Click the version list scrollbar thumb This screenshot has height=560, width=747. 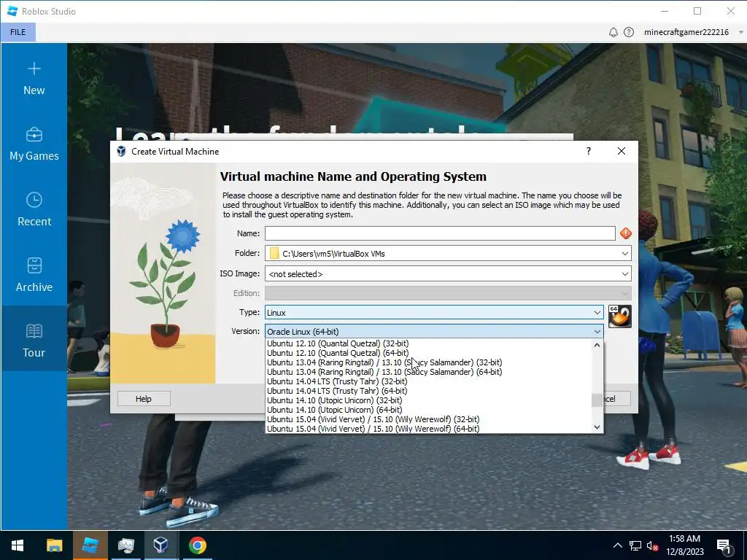(597, 400)
